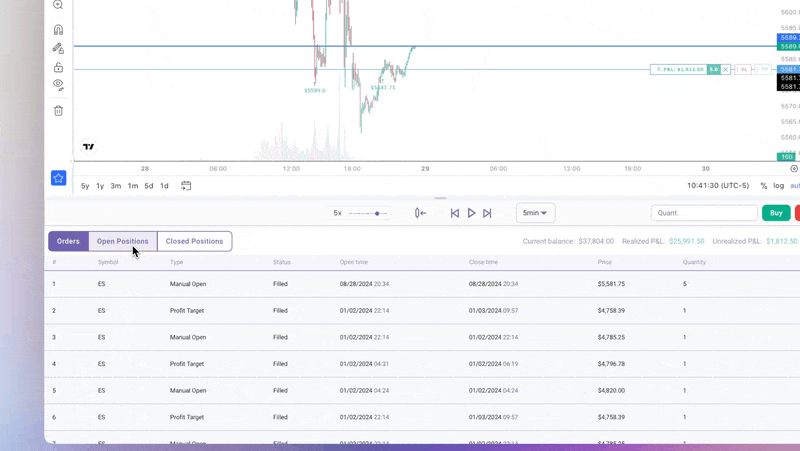
Task: Click price $4,820.00 in order row 5
Action: pyautogui.click(x=611, y=391)
